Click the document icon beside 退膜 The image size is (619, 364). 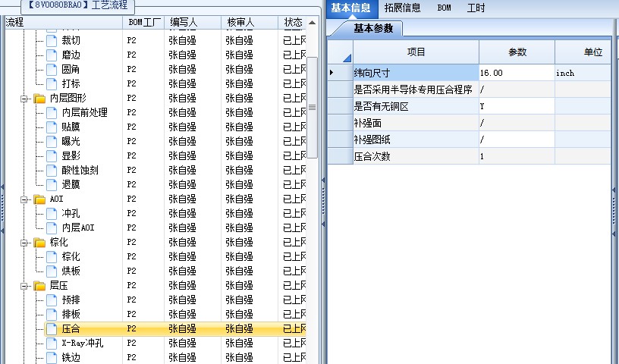(52, 185)
